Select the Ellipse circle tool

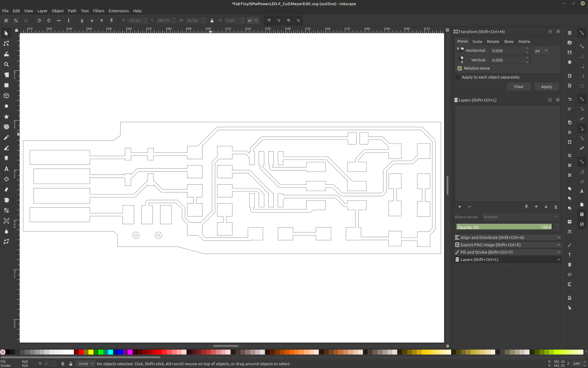pyautogui.click(x=6, y=106)
